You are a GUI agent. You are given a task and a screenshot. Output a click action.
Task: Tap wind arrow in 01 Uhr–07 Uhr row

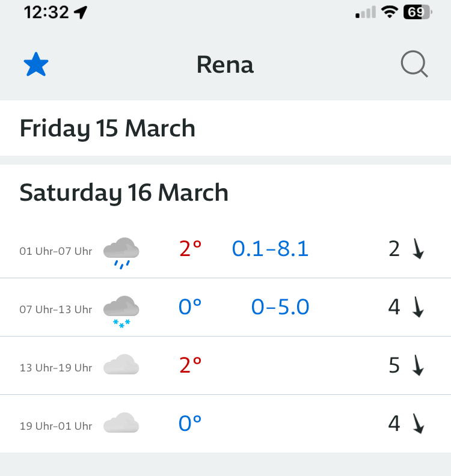pyautogui.click(x=419, y=249)
